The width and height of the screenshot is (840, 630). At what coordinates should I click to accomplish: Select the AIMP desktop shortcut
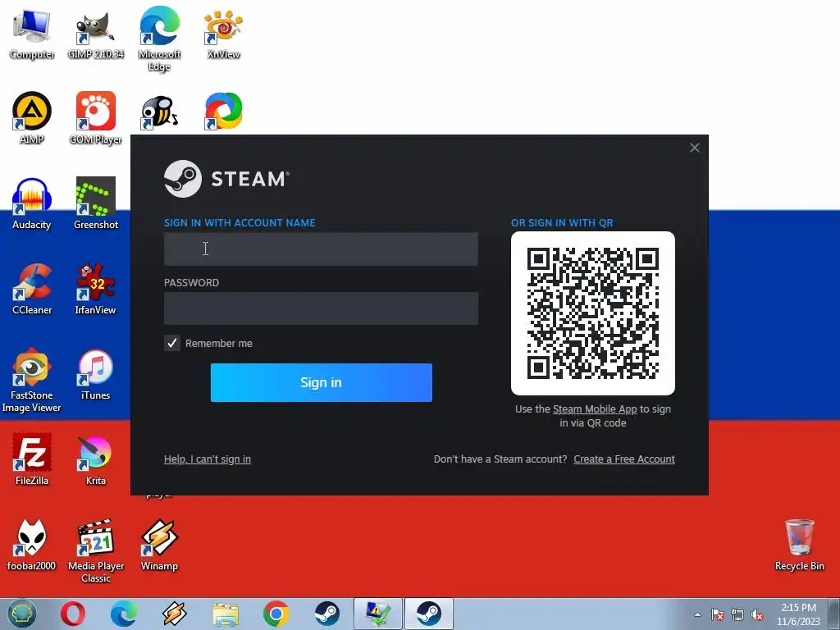pyautogui.click(x=32, y=118)
